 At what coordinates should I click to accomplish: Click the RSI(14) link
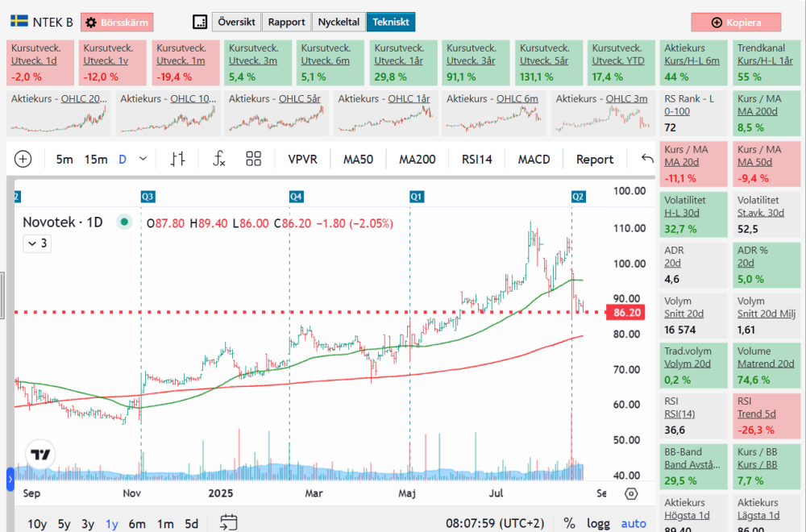(679, 414)
